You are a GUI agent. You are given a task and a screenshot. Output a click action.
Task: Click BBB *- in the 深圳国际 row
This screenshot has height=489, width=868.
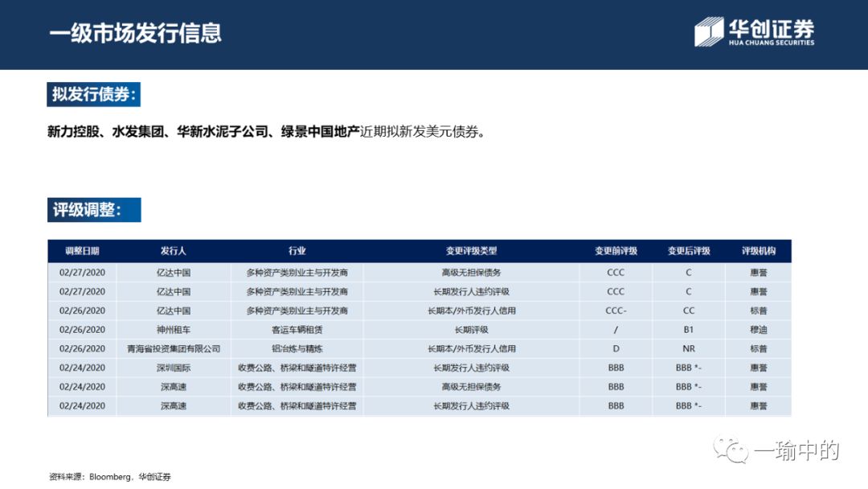[x=689, y=368]
